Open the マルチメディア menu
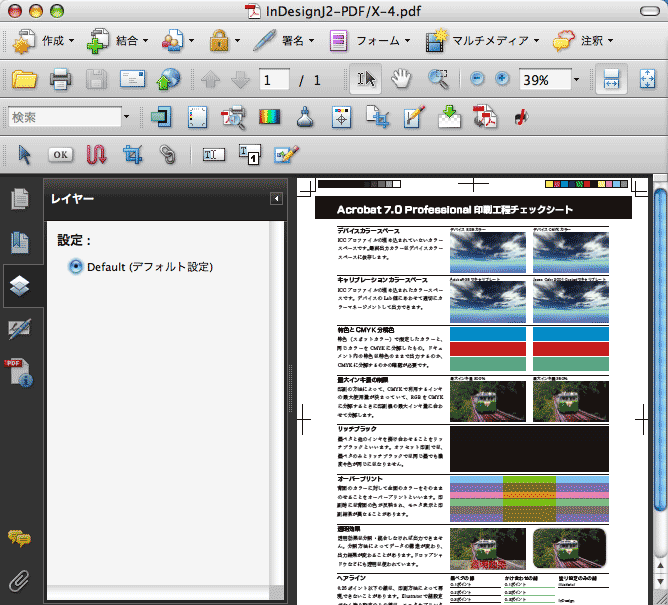 482,41
